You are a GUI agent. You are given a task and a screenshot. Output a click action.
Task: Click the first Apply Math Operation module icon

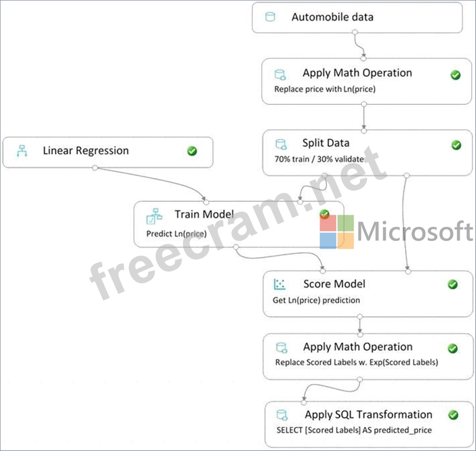(x=281, y=74)
